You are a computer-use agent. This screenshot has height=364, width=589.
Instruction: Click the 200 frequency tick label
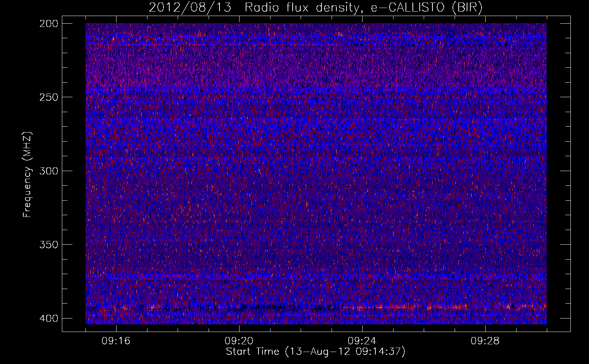pyautogui.click(x=48, y=24)
